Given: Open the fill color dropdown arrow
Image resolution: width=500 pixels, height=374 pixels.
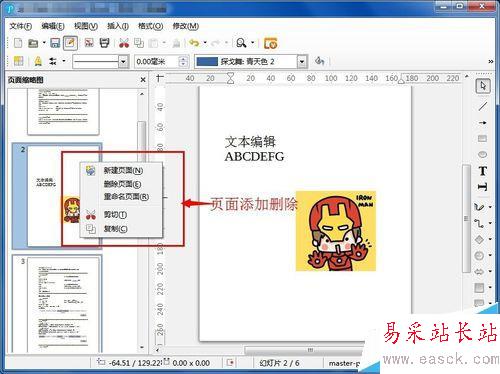Looking at the screenshot, I should pyautogui.click(x=302, y=62).
